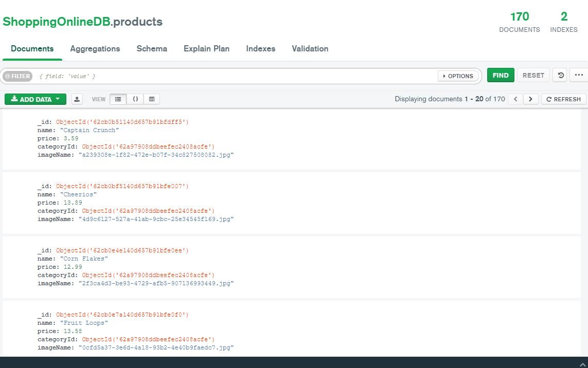The width and height of the screenshot is (588, 368).
Task: Click the green FIND button
Action: pos(501,76)
